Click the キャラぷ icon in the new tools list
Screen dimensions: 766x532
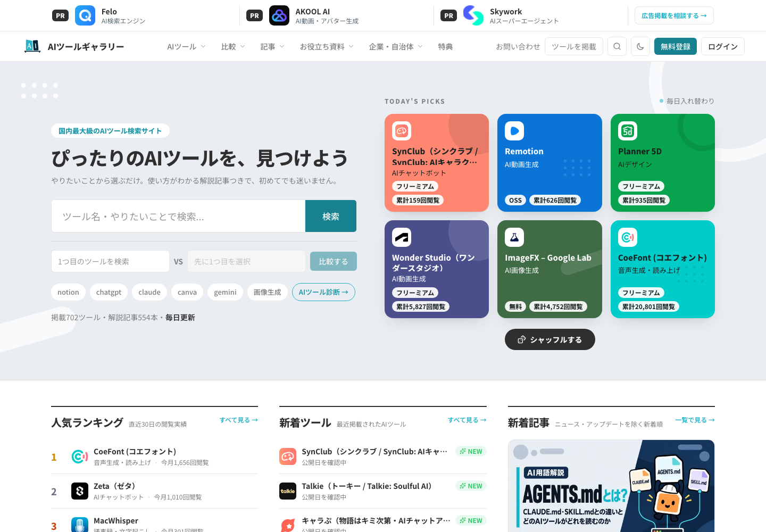coord(288,525)
